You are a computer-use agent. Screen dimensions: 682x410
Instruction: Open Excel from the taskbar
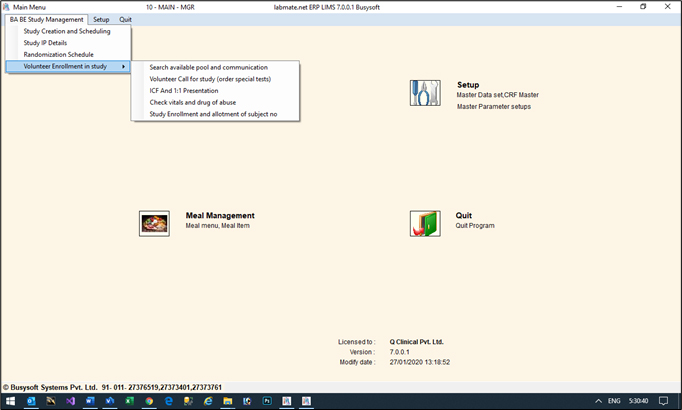pos(129,401)
